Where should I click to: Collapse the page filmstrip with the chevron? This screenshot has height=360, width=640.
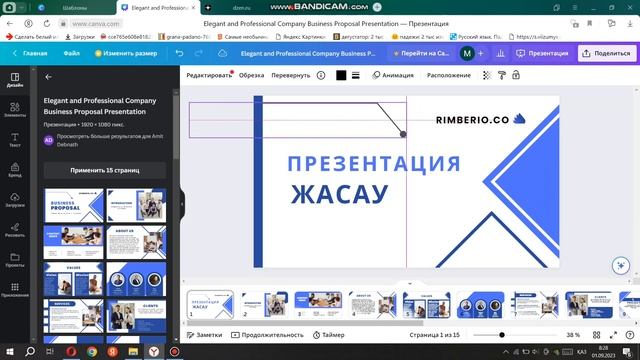tap(410, 283)
